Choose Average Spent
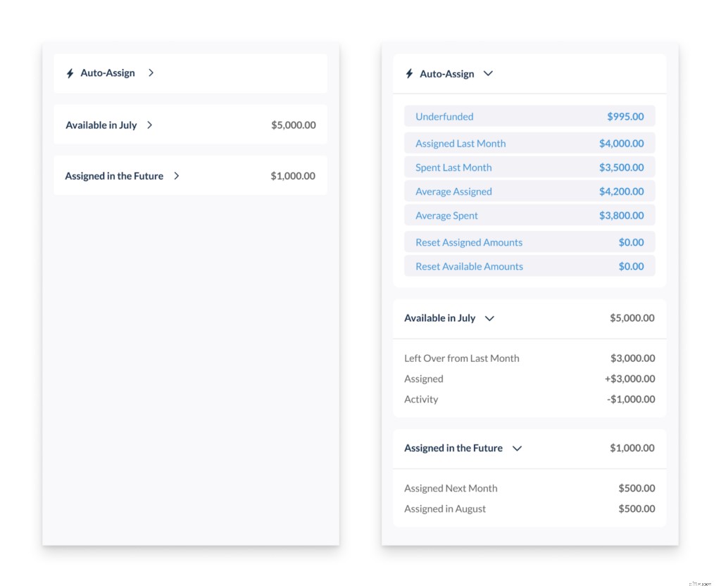721x588 pixels. click(529, 215)
